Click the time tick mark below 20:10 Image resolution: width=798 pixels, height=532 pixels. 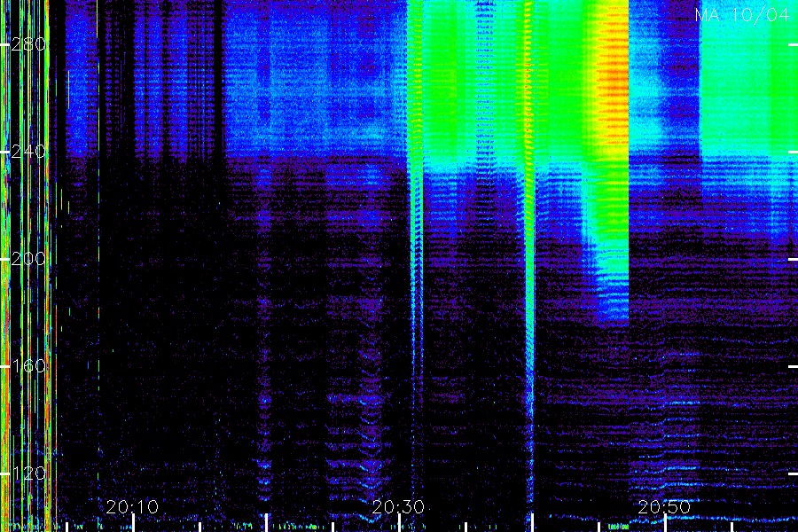point(133,523)
